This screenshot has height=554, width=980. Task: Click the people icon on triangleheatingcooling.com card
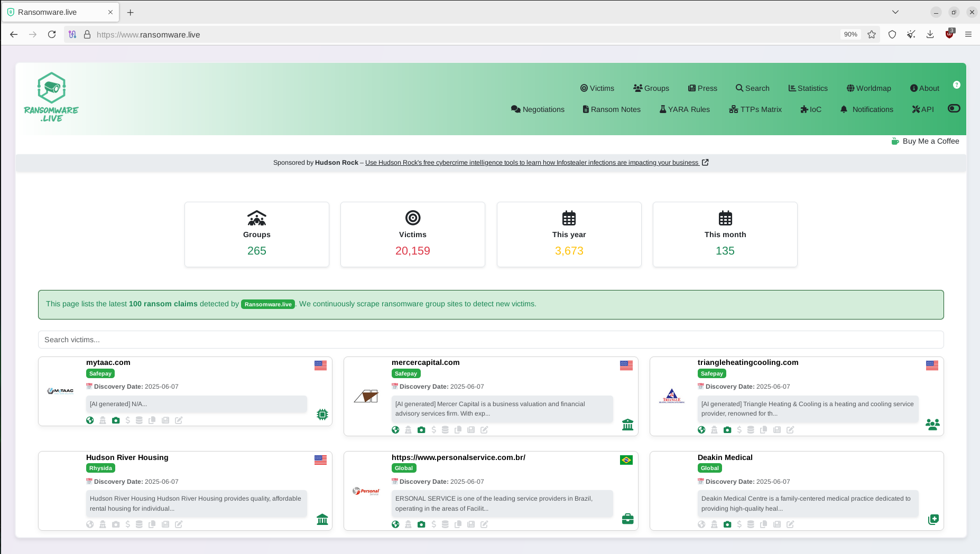[x=932, y=424]
